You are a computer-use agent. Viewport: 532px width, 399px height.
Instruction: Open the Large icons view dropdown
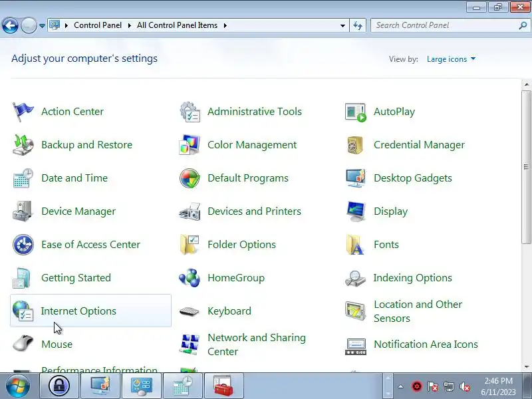click(x=451, y=59)
